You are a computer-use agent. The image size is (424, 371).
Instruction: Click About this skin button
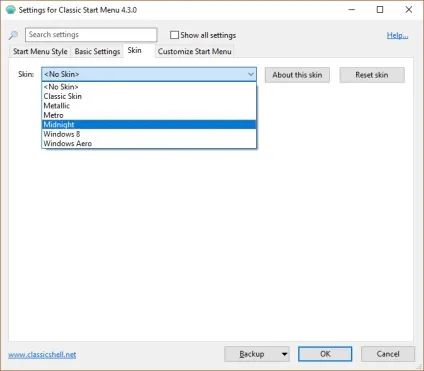point(297,75)
